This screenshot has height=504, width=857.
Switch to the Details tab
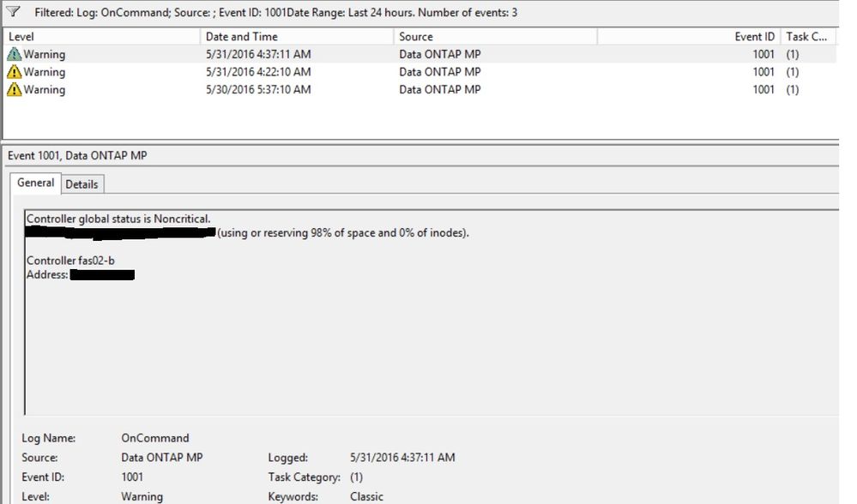point(82,183)
